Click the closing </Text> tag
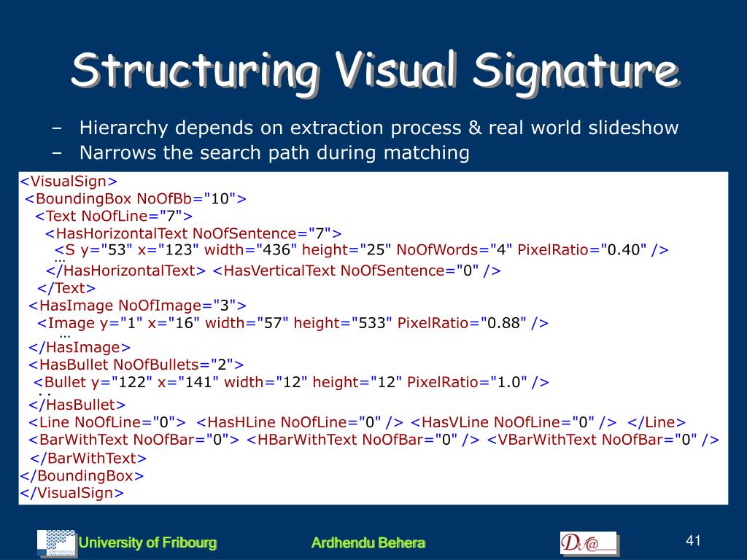Screen dimensions: 747x560 (x=66, y=288)
